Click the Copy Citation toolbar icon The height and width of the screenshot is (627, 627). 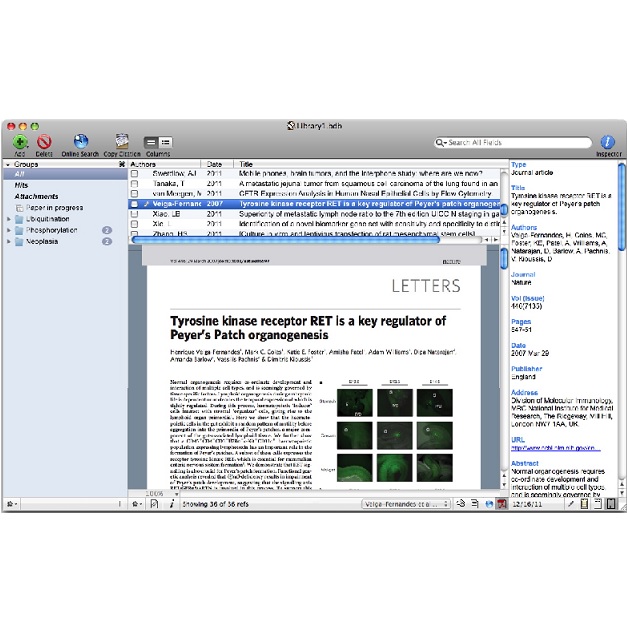[x=122, y=143]
